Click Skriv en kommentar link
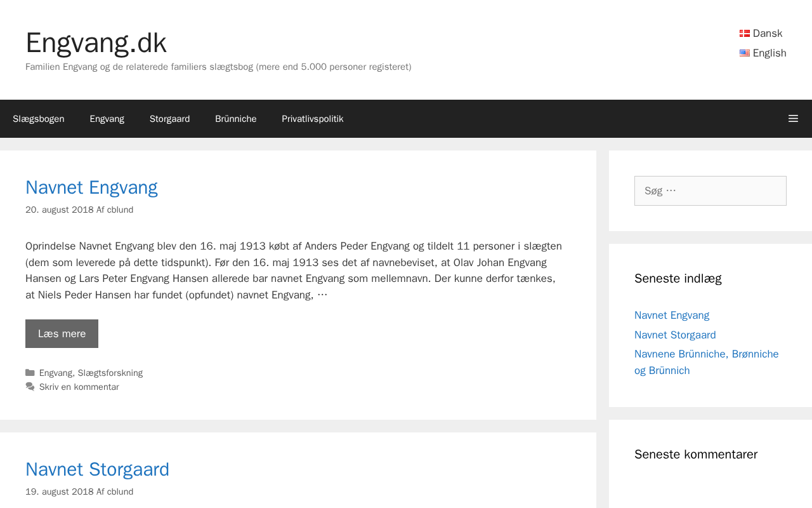 tap(79, 387)
